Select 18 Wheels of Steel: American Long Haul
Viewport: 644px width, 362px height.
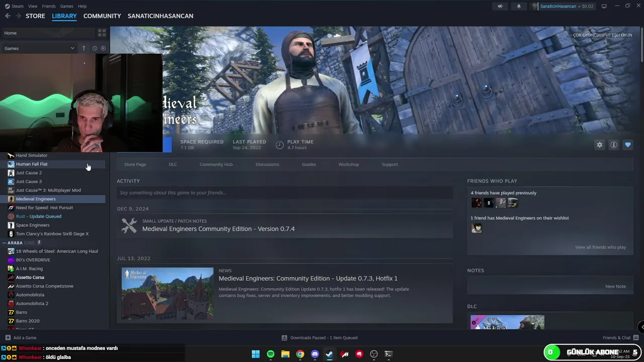(57, 251)
